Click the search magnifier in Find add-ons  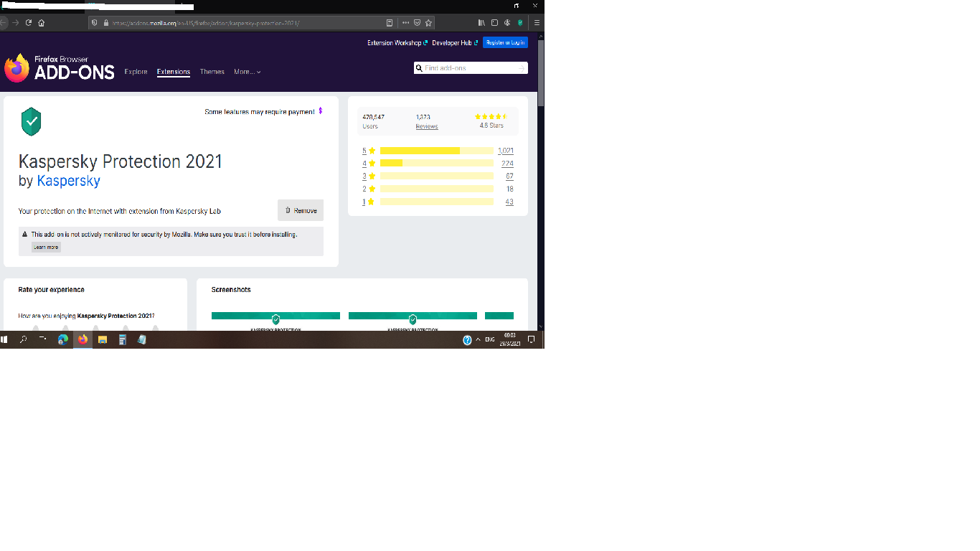point(419,68)
